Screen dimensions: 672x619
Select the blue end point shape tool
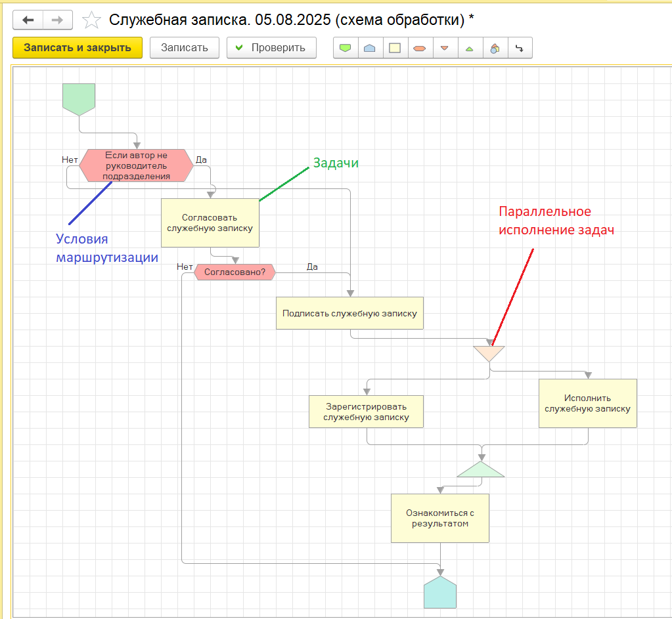(x=370, y=48)
